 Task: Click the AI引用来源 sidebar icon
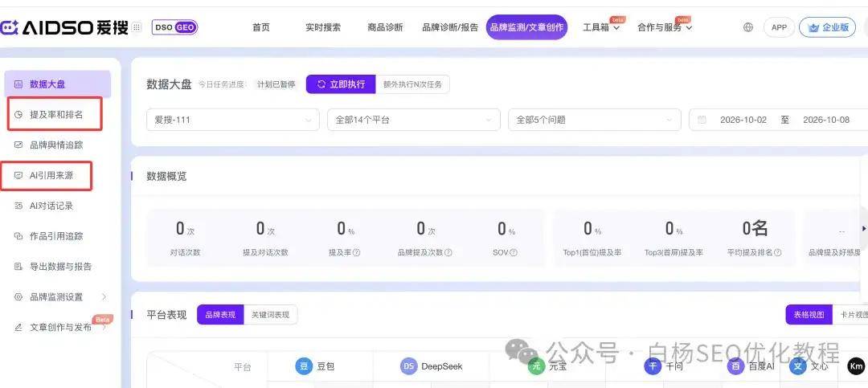(18, 175)
